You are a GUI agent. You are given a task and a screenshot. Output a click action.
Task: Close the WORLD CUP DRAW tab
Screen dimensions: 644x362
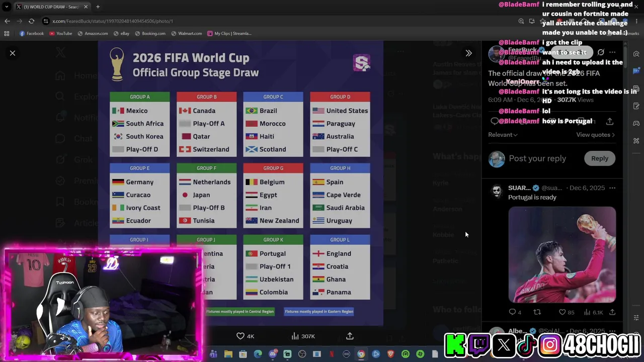[86, 7]
